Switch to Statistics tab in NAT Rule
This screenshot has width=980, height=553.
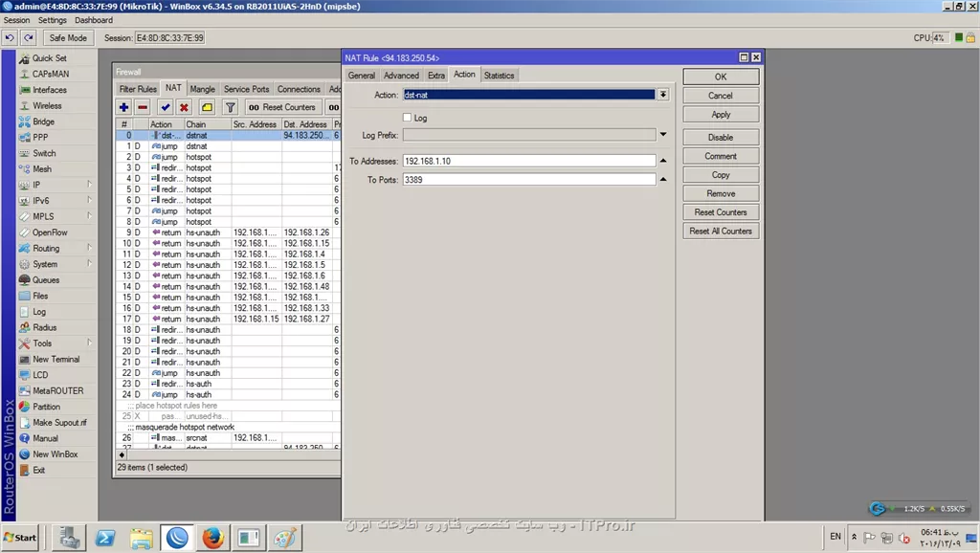(x=499, y=76)
